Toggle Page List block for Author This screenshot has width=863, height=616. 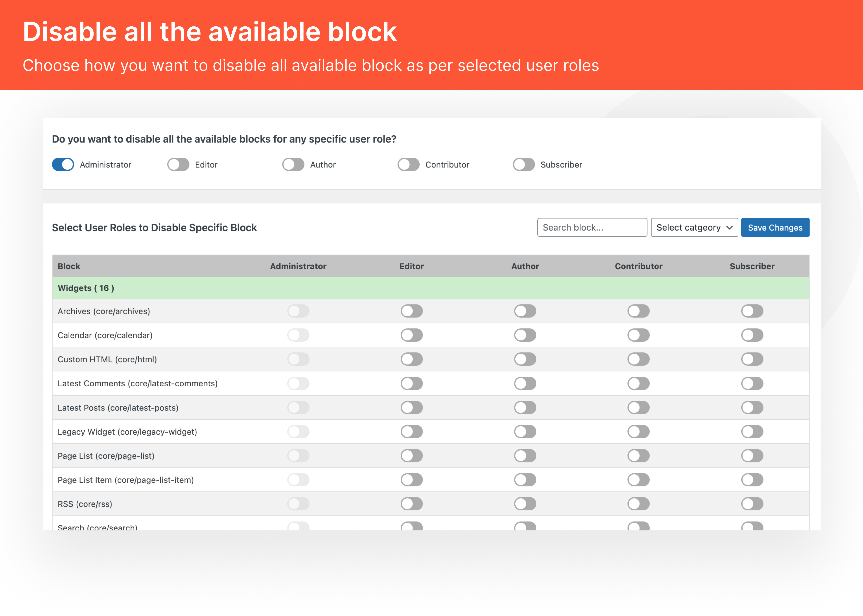pos(525,456)
